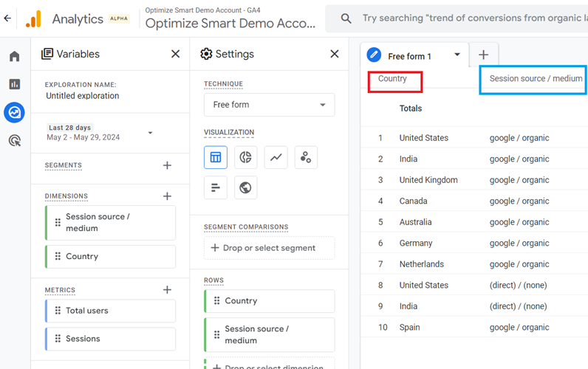Choose the Geo map visualization
Image resolution: width=588 pixels, height=369 pixels.
click(x=246, y=187)
